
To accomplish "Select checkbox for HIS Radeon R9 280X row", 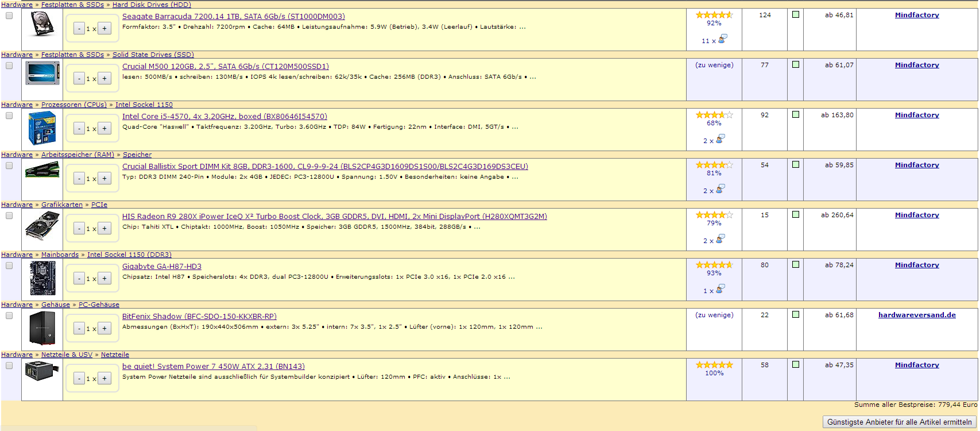I will 9,215.
